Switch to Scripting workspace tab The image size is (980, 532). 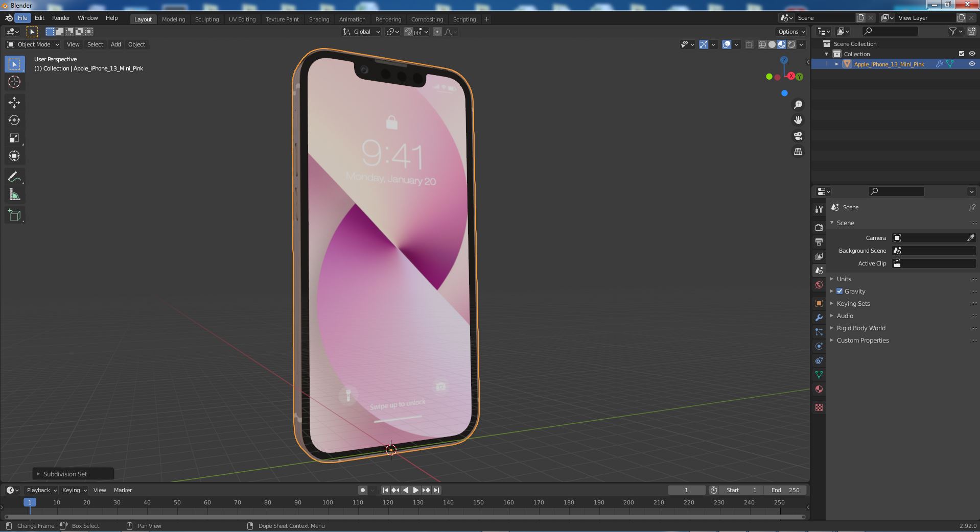(x=464, y=19)
